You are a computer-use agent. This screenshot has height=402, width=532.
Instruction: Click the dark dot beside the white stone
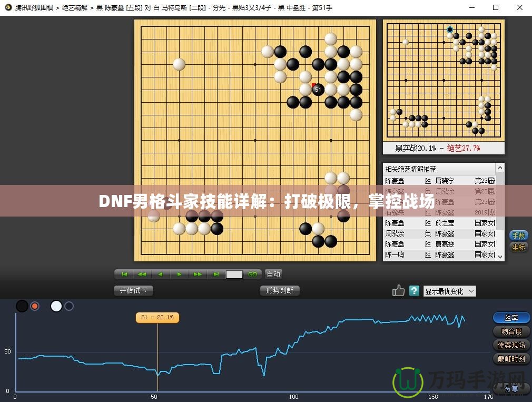(69, 306)
